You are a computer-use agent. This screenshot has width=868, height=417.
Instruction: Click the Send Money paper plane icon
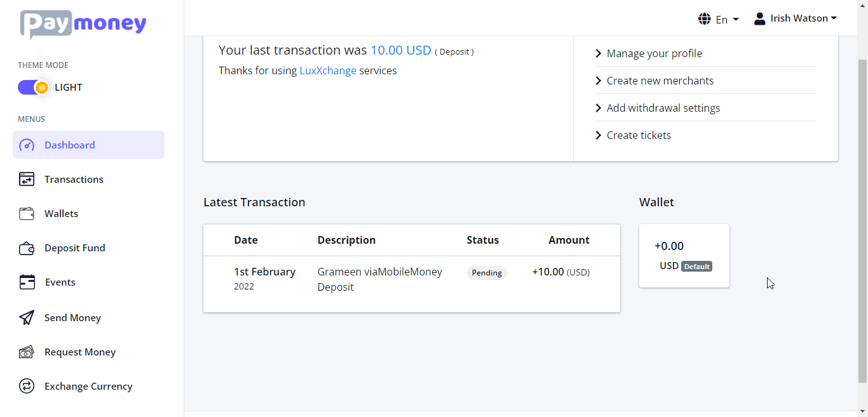[27, 318]
